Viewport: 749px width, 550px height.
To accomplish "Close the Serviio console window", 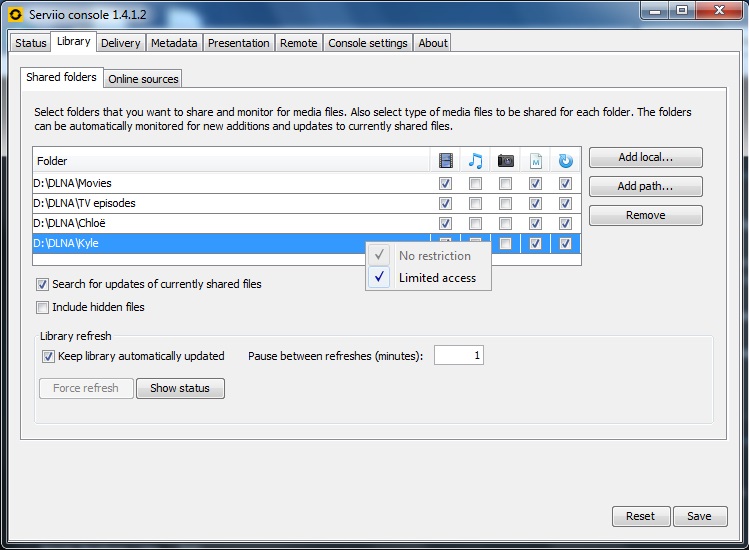I will 719,11.
